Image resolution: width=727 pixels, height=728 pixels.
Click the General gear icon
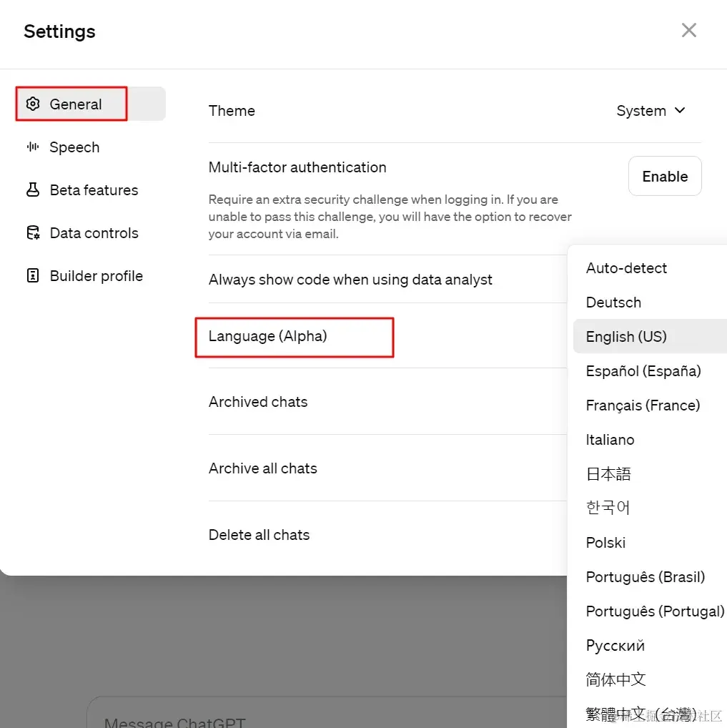[32, 104]
